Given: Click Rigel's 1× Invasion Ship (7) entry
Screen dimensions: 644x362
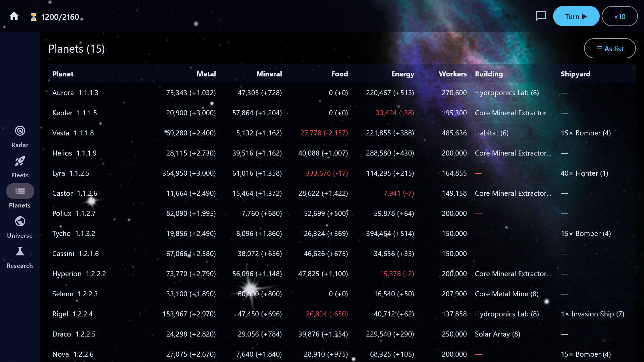Looking at the screenshot, I should pos(592,314).
